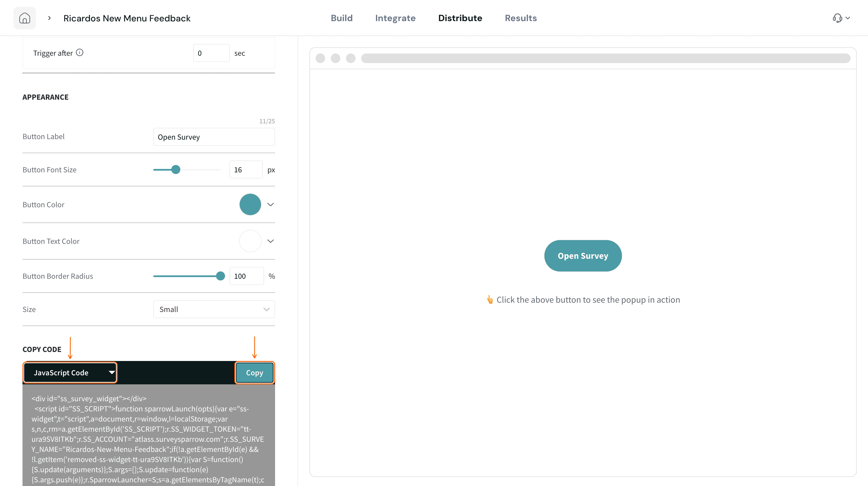Screen dimensions: 868x486
Task: Switch to the Build tab
Action: 342,18
